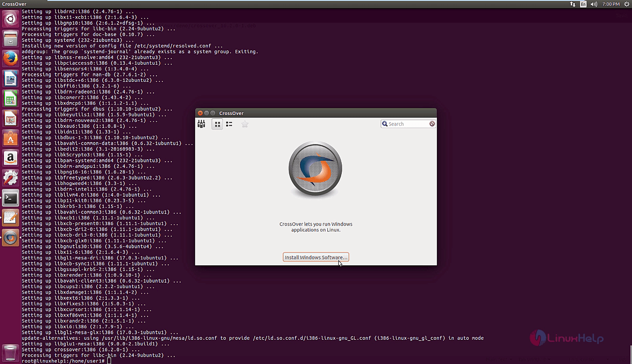Open LibreOffice Calc from the launcher
This screenshot has width=632, height=364.
click(x=11, y=99)
